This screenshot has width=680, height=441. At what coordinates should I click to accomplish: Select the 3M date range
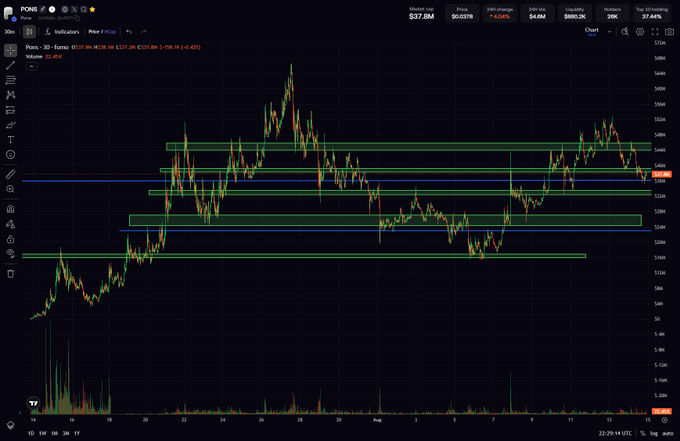point(65,433)
